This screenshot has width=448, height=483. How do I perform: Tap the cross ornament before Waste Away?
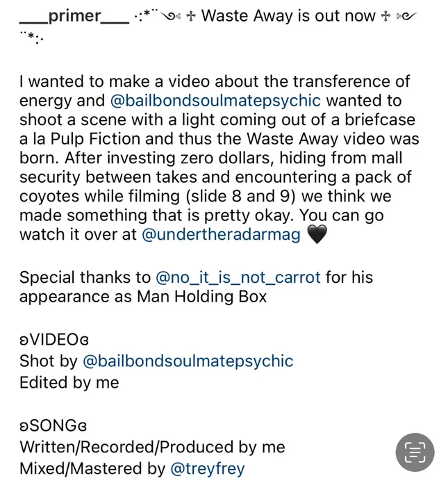pos(191,16)
